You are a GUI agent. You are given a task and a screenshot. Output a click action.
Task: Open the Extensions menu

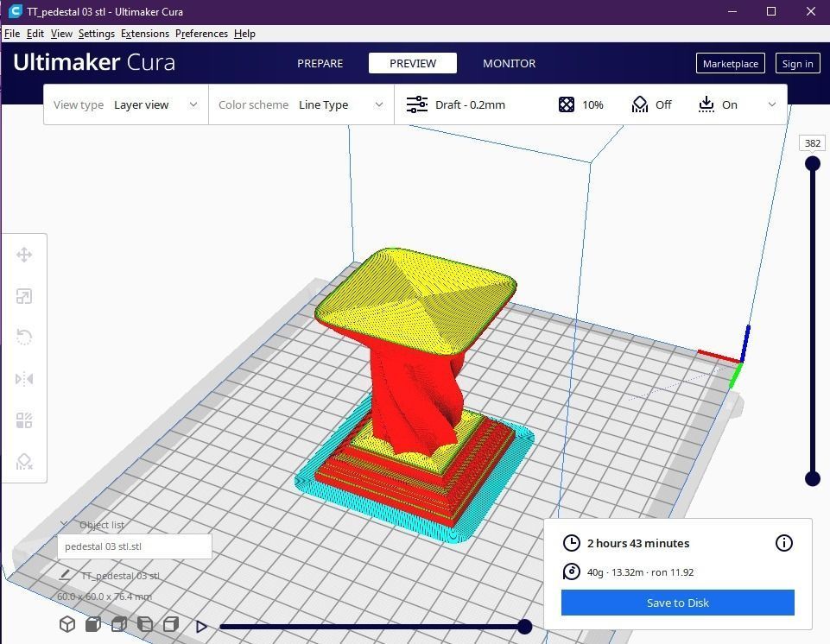[145, 34]
